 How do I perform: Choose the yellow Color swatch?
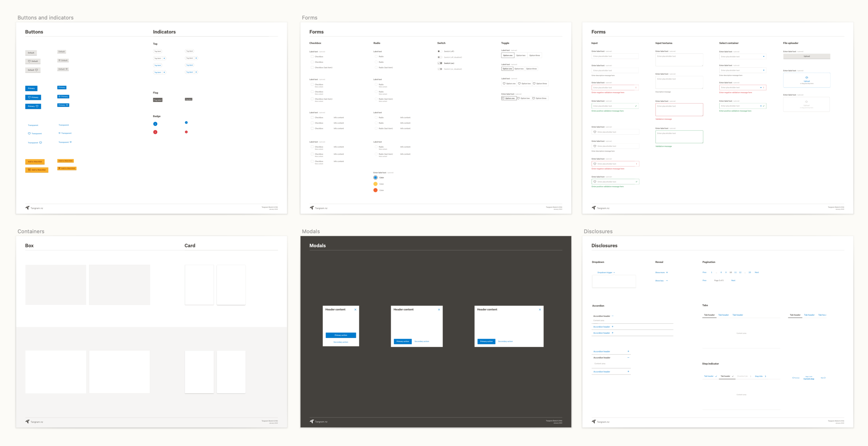coord(375,184)
